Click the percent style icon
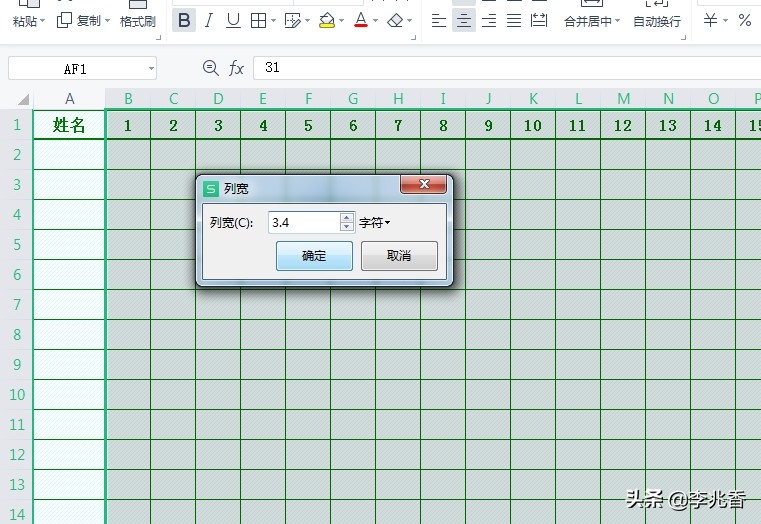The height and width of the screenshot is (524, 761). 744,20
